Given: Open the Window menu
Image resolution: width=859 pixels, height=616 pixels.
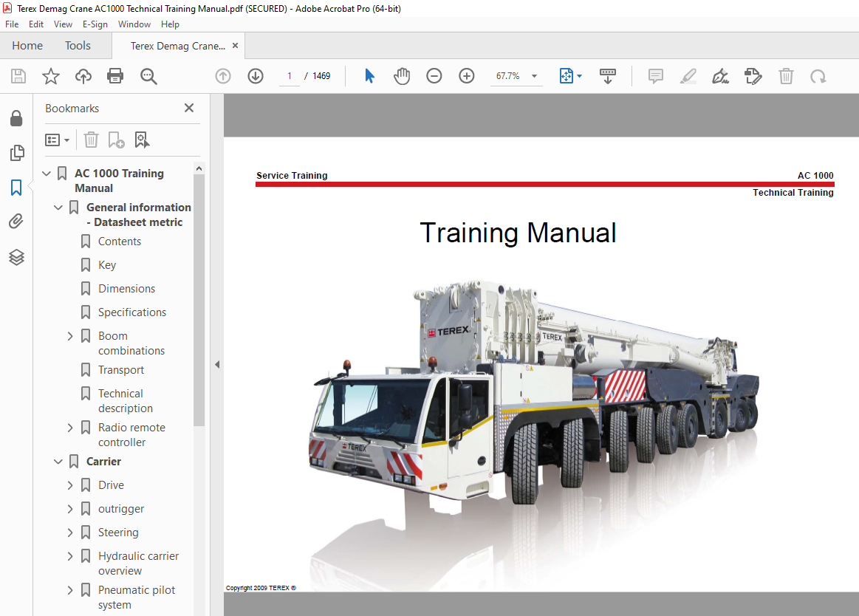Looking at the screenshot, I should click(134, 24).
